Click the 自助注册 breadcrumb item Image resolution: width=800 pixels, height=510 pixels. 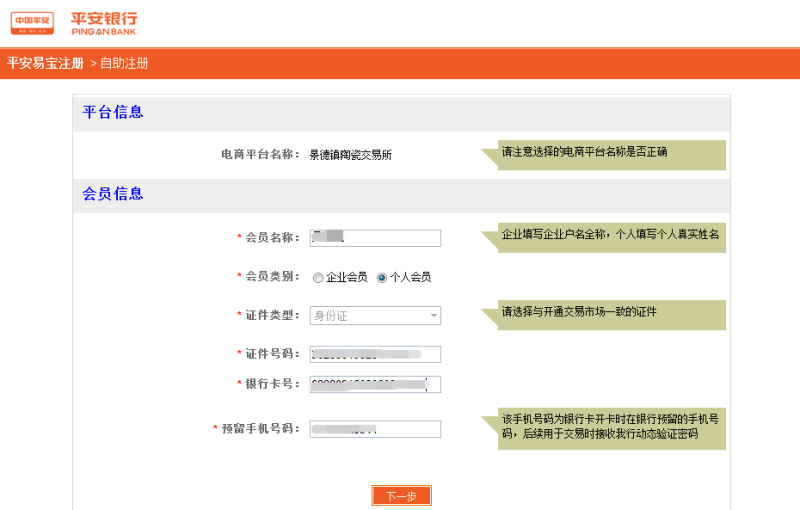coord(123,63)
